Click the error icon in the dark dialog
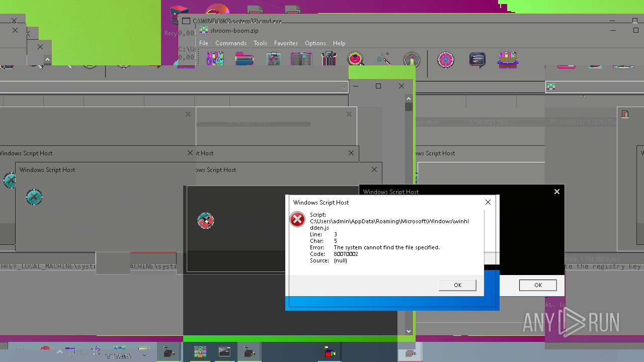 (205, 220)
